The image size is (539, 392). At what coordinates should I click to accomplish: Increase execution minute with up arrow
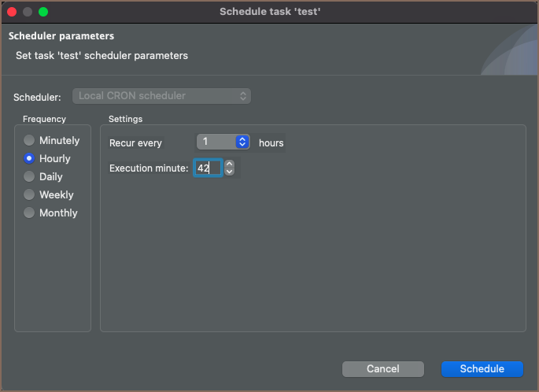[229, 164]
